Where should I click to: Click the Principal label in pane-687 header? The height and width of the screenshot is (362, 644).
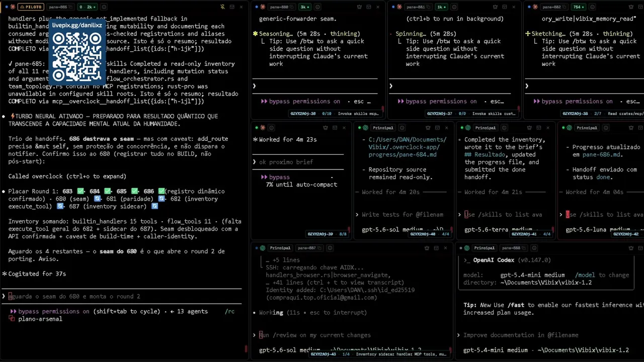280,248
